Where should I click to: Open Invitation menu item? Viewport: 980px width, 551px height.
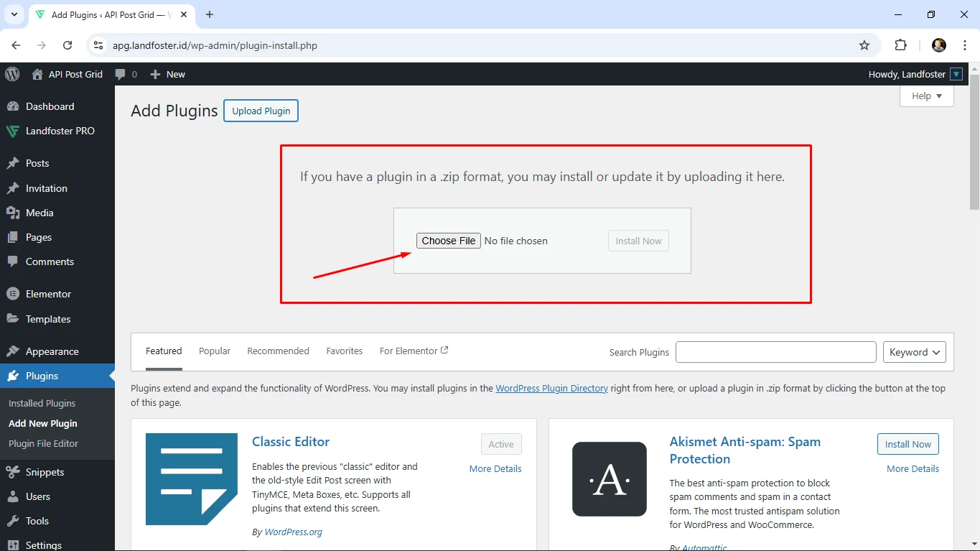[47, 188]
